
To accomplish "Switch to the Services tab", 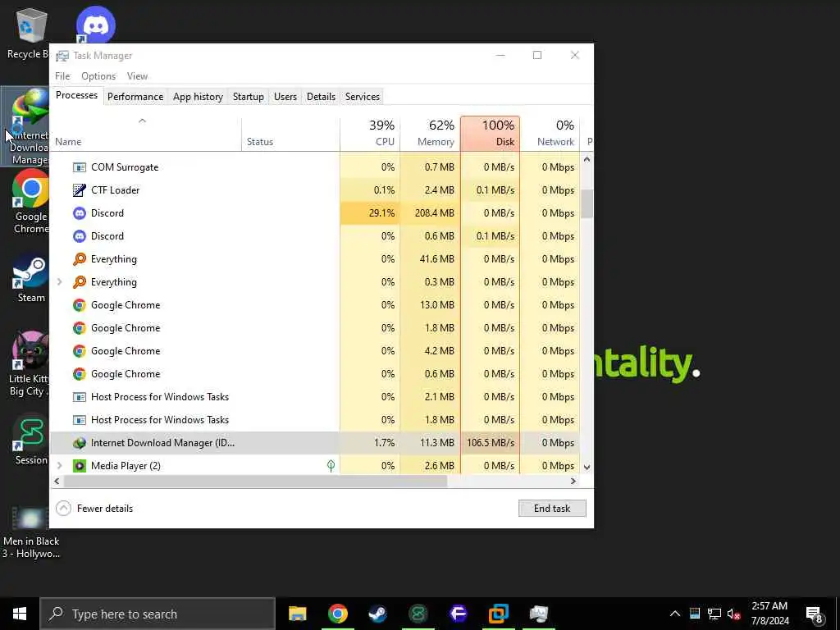I will [362, 97].
